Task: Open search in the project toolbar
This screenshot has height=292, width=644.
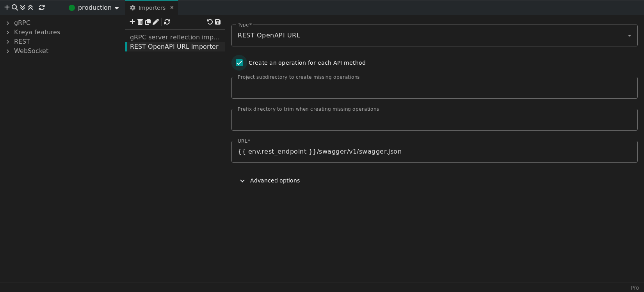Action: 15,7
